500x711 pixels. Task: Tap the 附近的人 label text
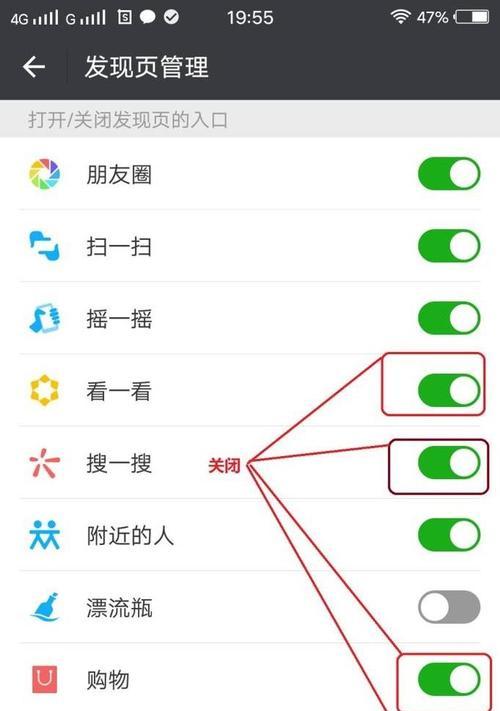pyautogui.click(x=130, y=536)
